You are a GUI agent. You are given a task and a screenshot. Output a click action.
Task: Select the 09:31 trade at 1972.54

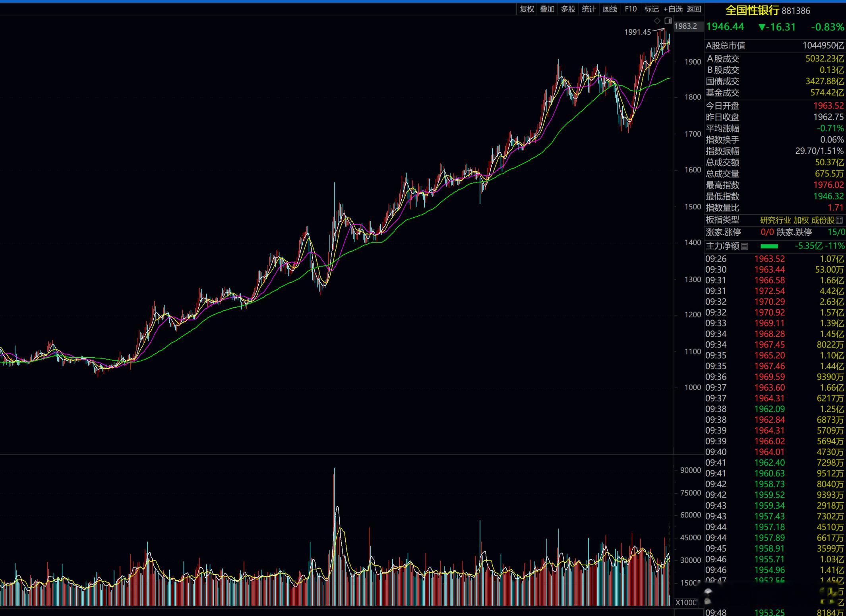click(x=770, y=291)
